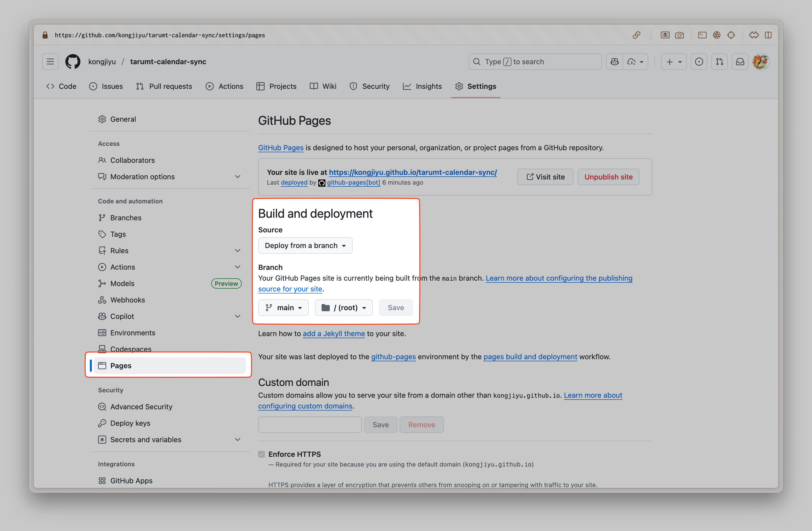Toggle the Enforce HTTPS checkbox
This screenshot has height=531, width=812.
pyautogui.click(x=261, y=454)
